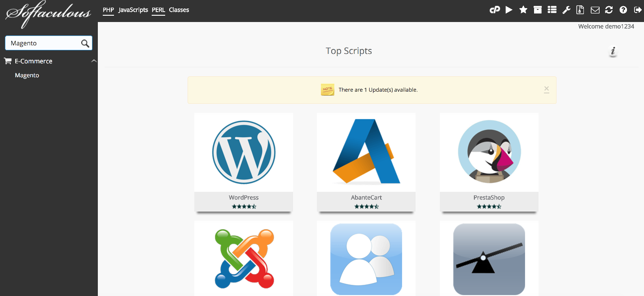Open the Joomla logo thumbnail
644x296 pixels.
pyautogui.click(x=244, y=258)
